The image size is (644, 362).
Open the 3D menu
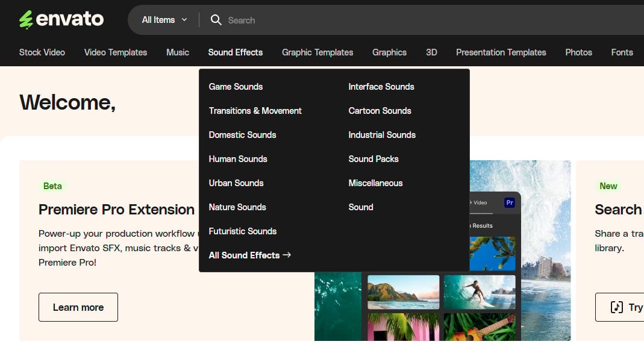431,52
